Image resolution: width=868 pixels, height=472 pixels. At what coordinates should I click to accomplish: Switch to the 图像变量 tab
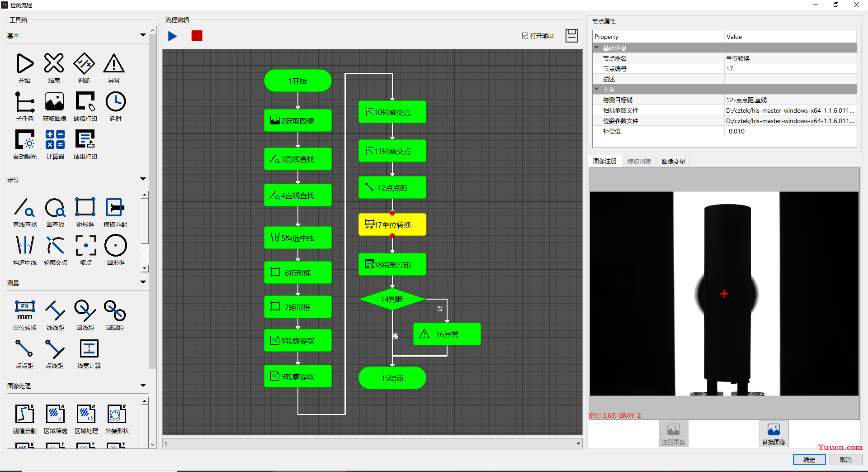pyautogui.click(x=673, y=162)
